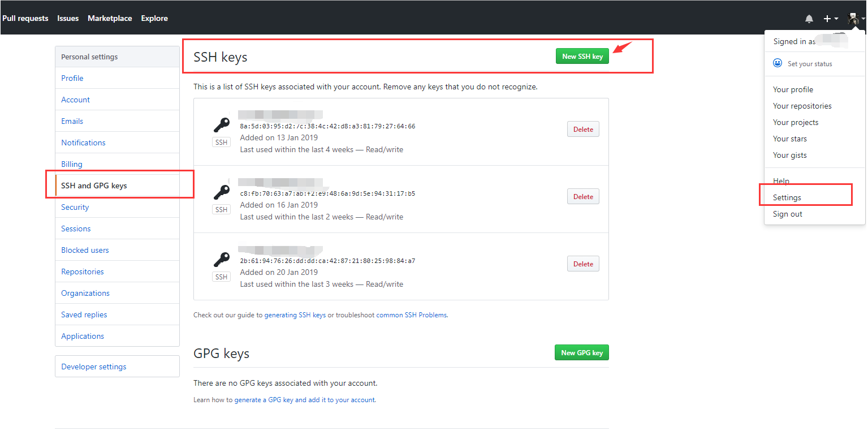Image resolution: width=868 pixels, height=431 pixels.
Task: Click the SSH badge under the second key
Action: click(x=221, y=210)
